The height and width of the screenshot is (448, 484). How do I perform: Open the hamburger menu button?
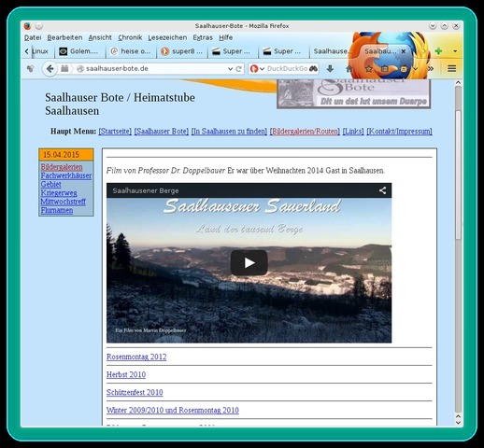(x=451, y=69)
